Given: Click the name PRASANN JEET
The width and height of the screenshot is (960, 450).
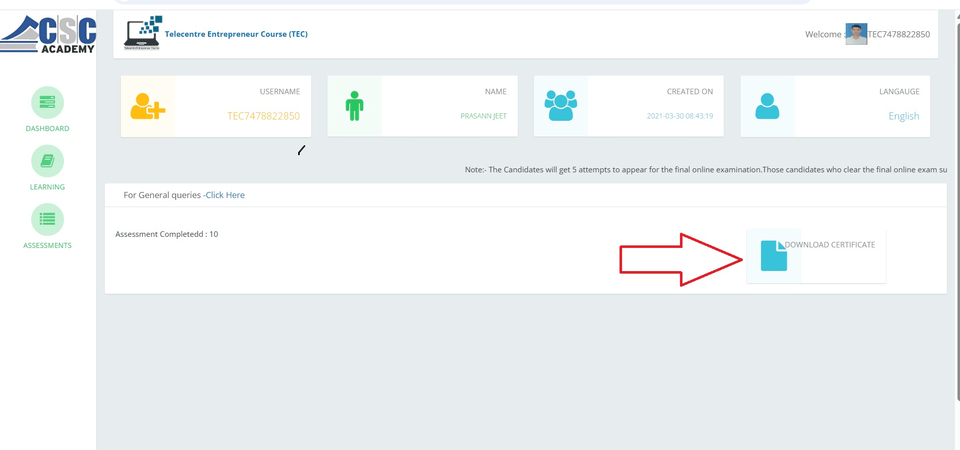Looking at the screenshot, I should [484, 116].
